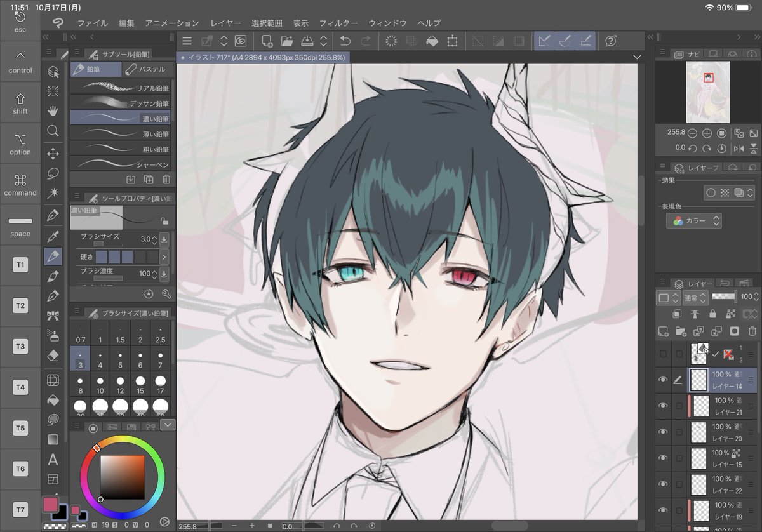Open the Clip Studio swirl icon

[241, 41]
